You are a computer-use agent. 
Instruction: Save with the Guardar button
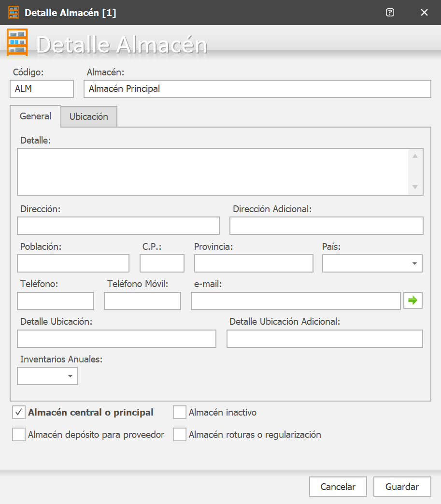pos(402,487)
